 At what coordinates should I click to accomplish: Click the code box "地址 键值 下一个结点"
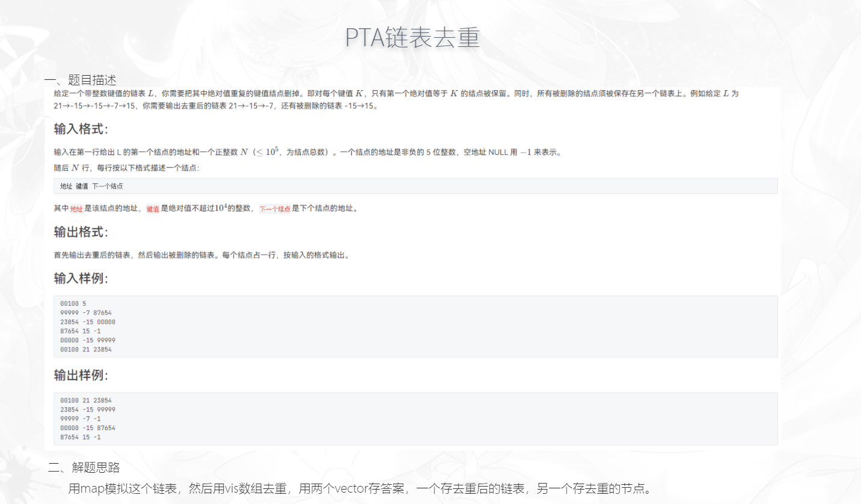point(415,186)
